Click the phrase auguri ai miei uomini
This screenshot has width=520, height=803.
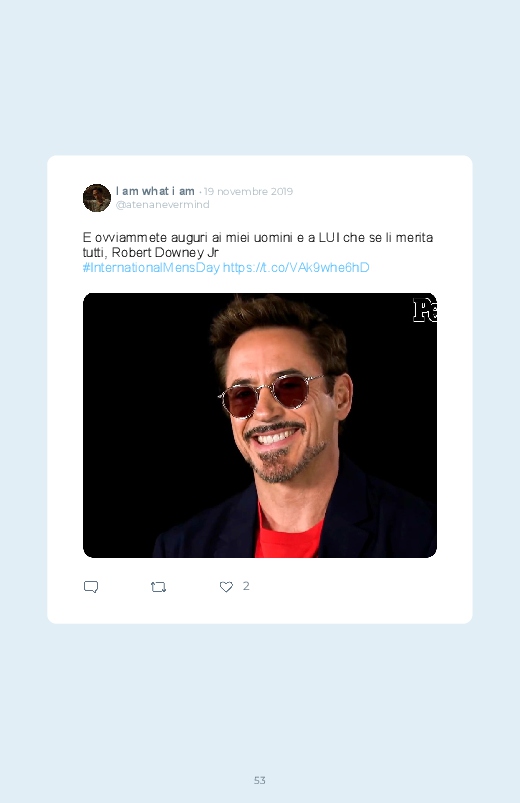[232, 238]
